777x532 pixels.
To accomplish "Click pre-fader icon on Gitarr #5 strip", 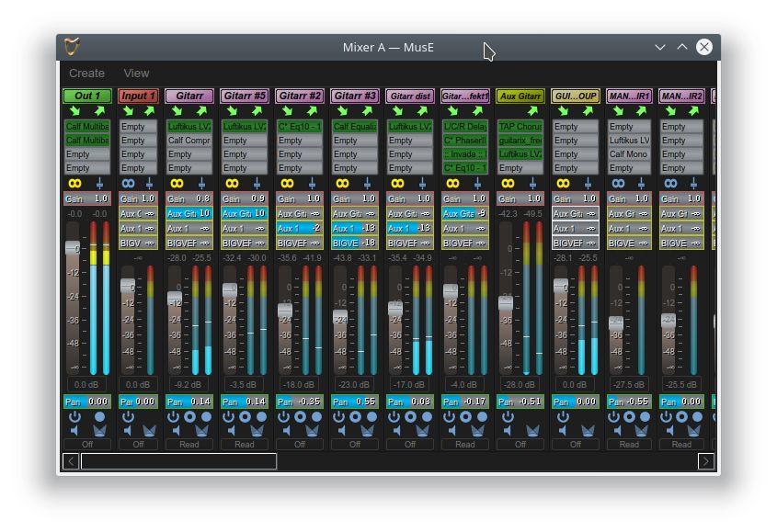I will click(x=257, y=184).
